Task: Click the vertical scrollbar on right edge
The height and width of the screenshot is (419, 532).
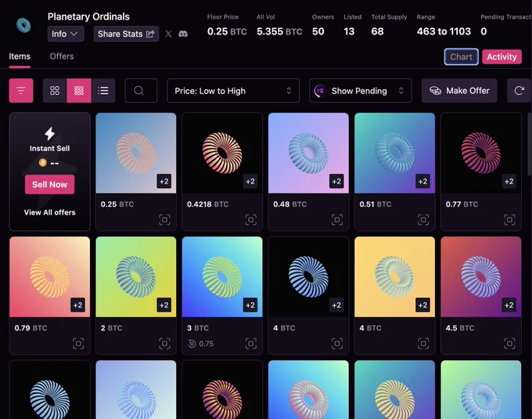Action: coord(530,144)
